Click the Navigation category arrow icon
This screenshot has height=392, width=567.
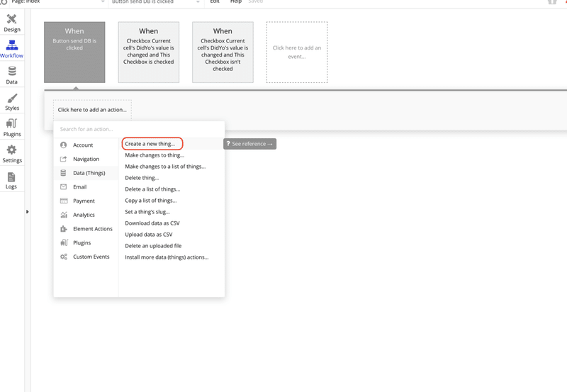click(x=64, y=159)
